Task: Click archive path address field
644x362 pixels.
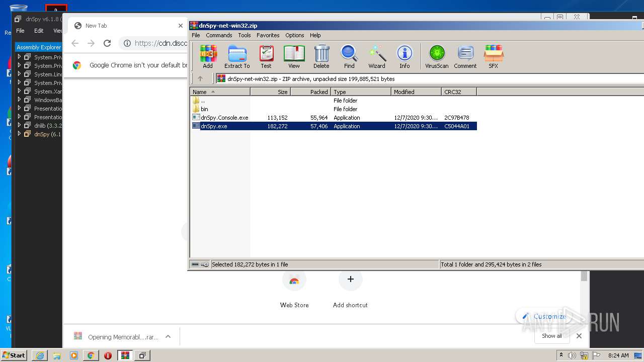Action: (x=430, y=78)
